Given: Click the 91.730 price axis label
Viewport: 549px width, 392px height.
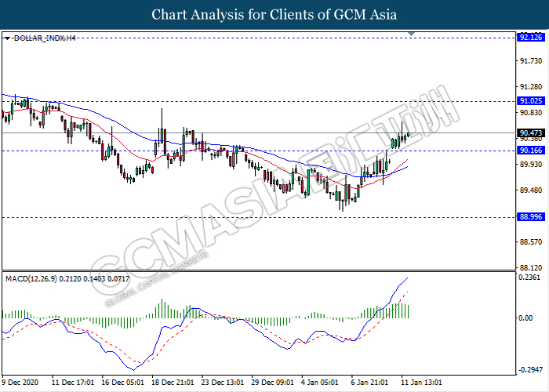Looking at the screenshot, I should [530, 60].
